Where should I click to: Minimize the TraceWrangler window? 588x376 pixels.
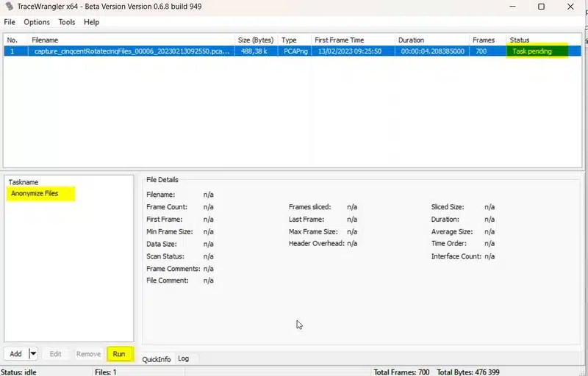tap(512, 7)
